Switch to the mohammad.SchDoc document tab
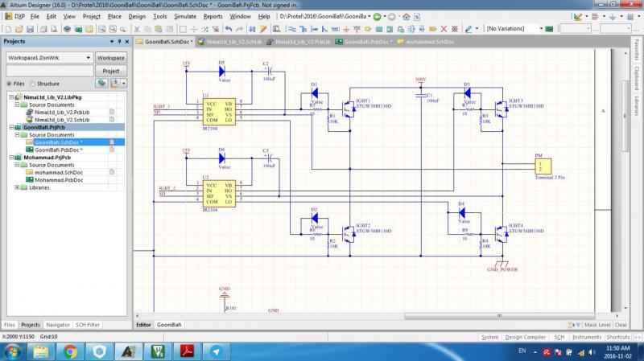The image size is (644, 361). coord(426,42)
